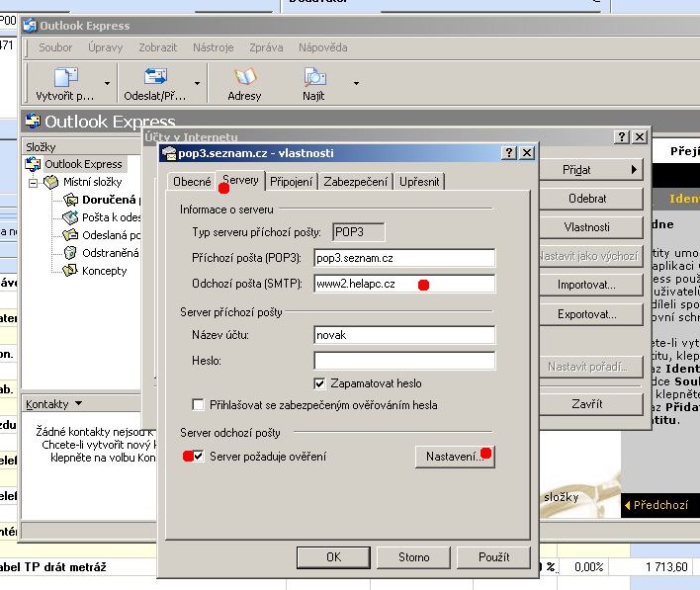This screenshot has width=700, height=590.
Task: Open the Nápověda menu
Action: (322, 47)
